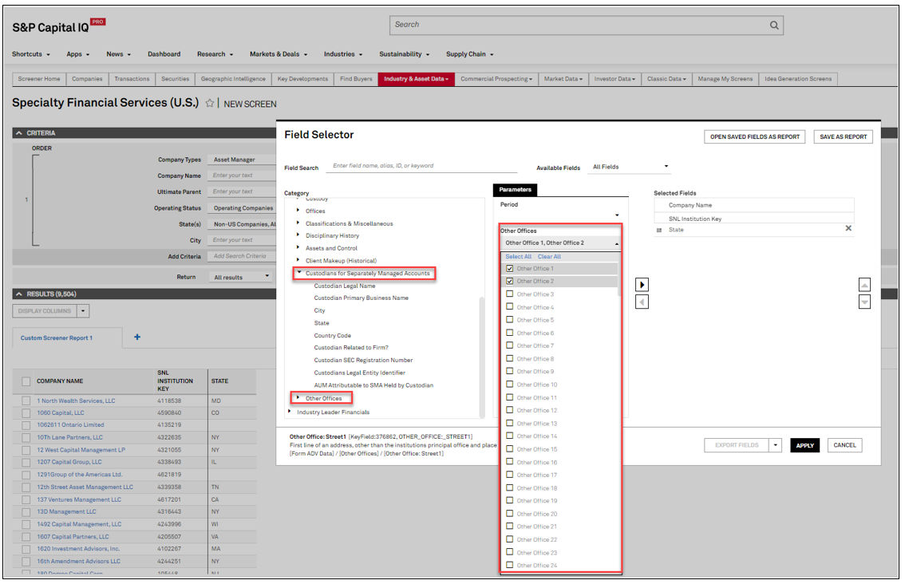Click the Display Columns button

tap(45, 311)
